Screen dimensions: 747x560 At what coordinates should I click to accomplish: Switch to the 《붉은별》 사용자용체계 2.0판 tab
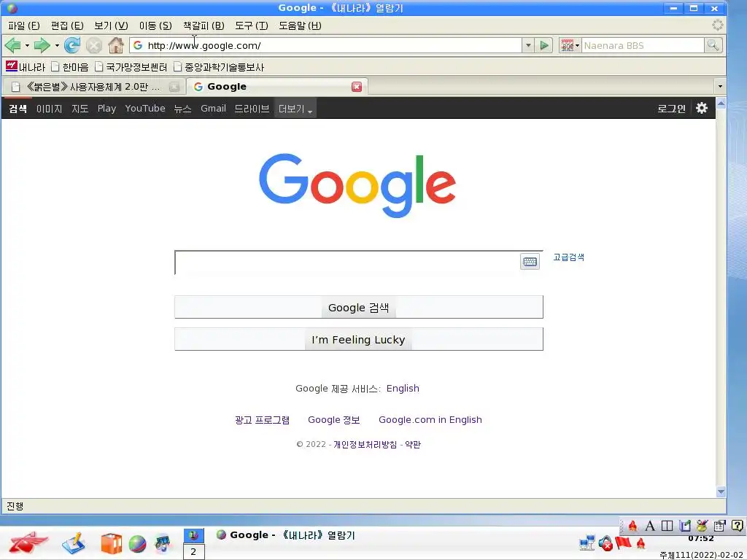click(93, 87)
